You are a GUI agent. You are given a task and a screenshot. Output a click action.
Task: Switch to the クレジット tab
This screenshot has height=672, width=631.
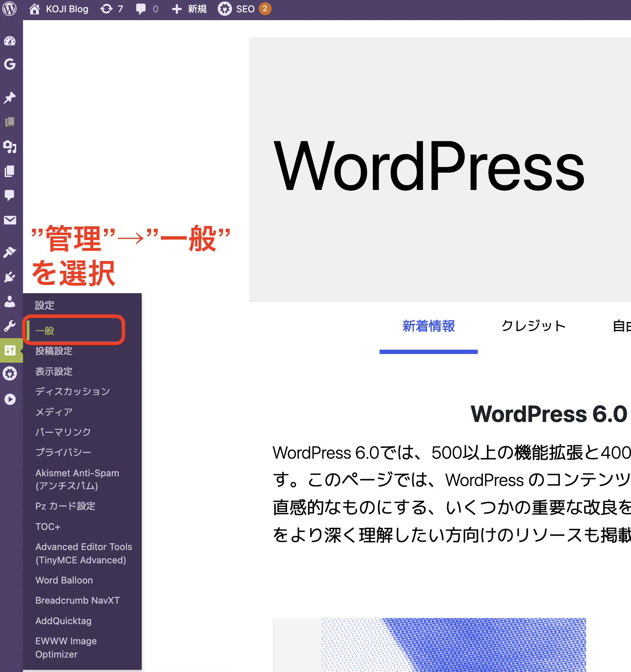coord(534,326)
